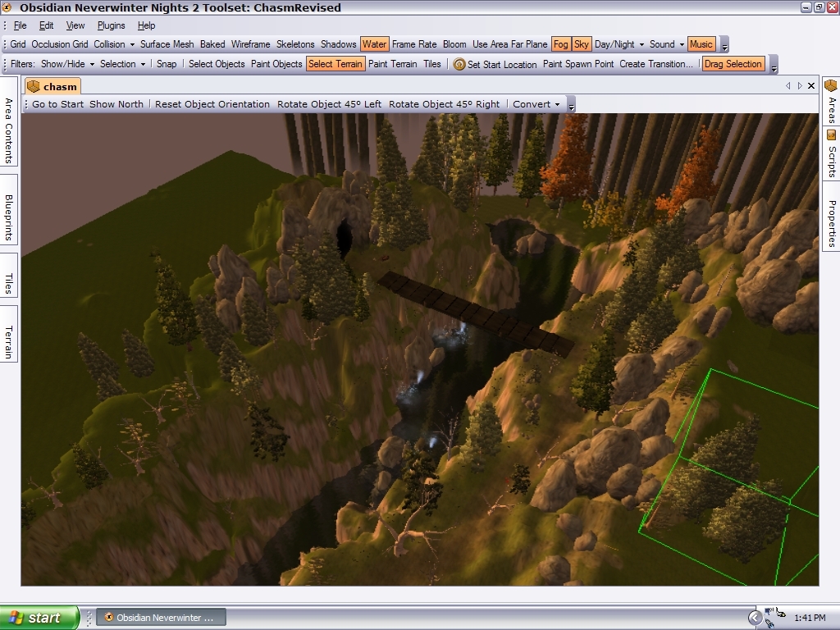The width and height of the screenshot is (840, 630).
Task: Click the Paint Terrain button
Action: coord(392,64)
